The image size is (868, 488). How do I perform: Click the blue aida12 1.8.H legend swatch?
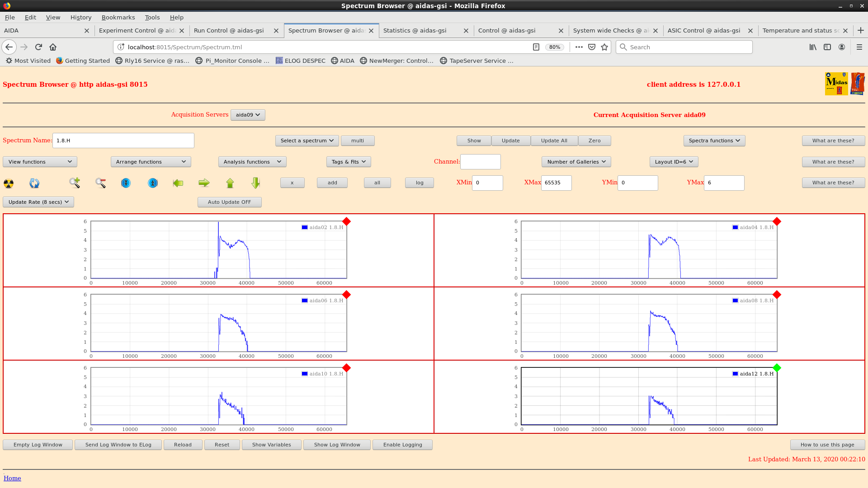[x=735, y=374]
